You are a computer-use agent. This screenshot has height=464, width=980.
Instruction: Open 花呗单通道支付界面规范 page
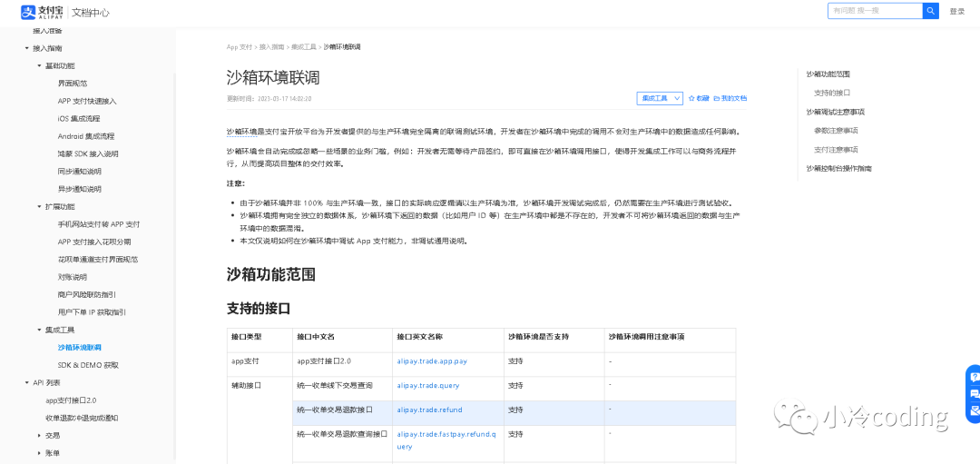point(97,259)
